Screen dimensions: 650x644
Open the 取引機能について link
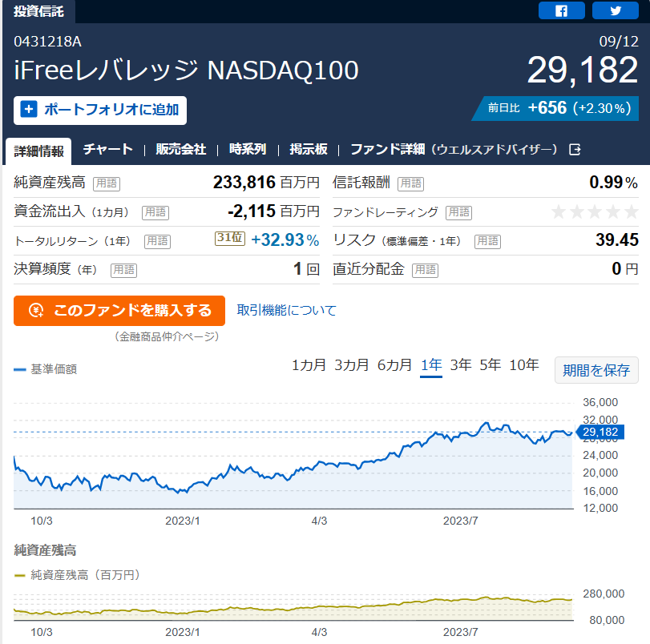click(x=286, y=311)
